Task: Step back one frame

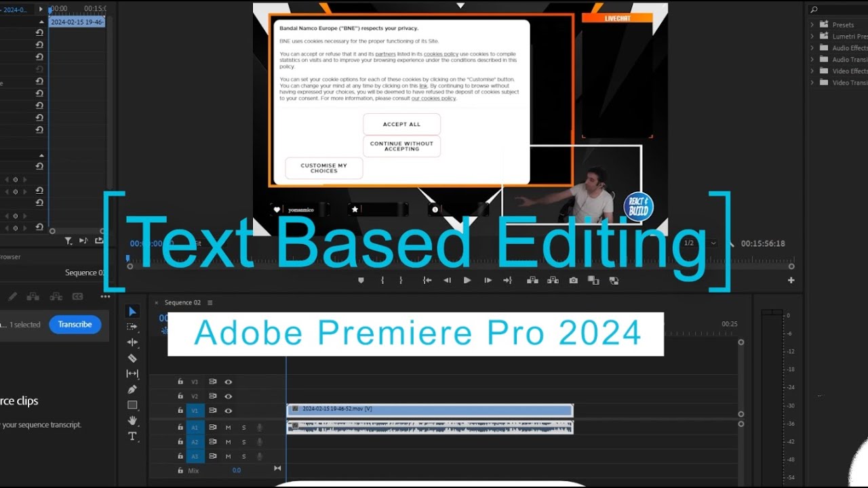Action: click(x=447, y=280)
